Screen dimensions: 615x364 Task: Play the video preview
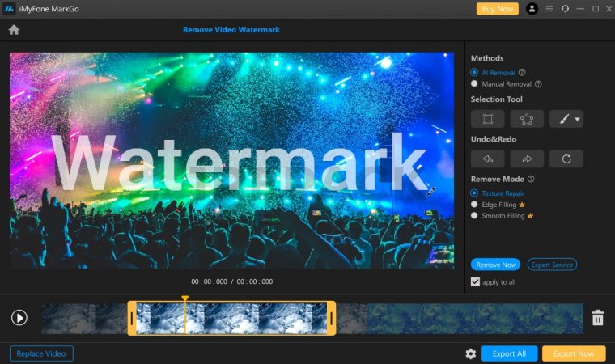click(19, 318)
